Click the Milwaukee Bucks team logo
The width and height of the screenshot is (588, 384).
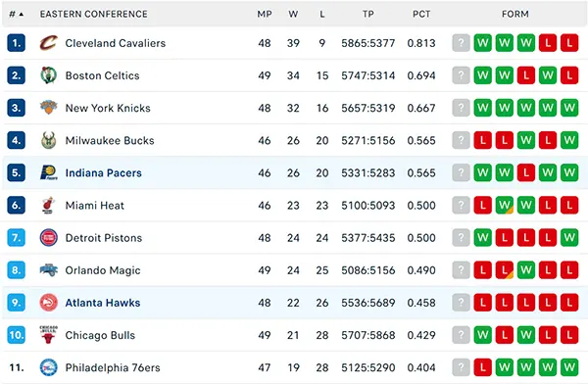[49, 140]
